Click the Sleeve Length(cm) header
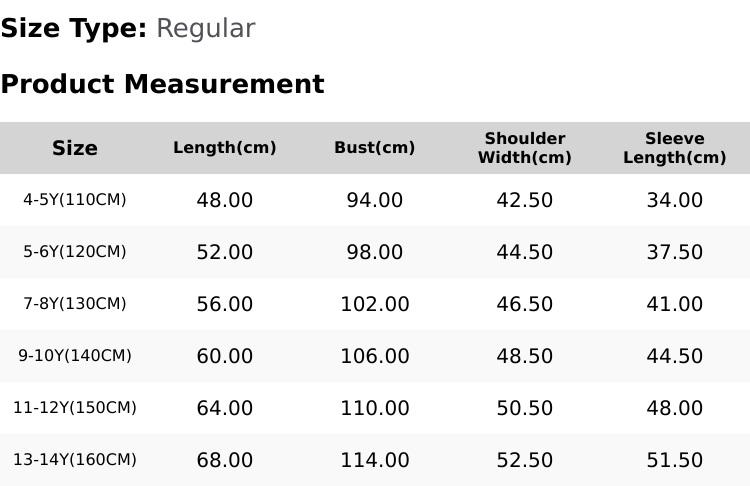 pyautogui.click(x=674, y=148)
